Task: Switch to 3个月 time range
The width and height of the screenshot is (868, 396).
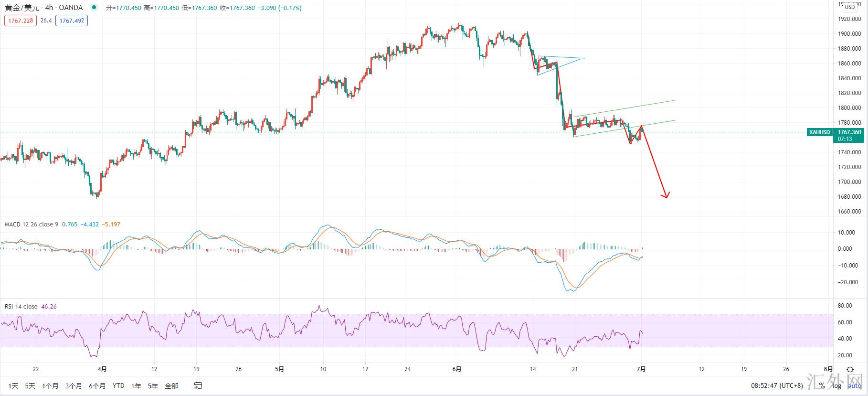Action: 74,385
